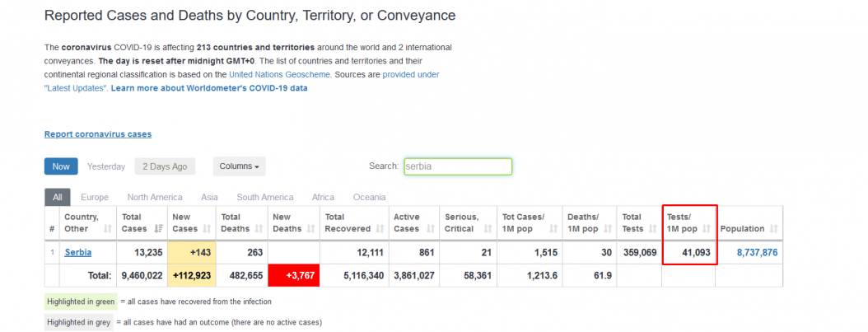This screenshot has height=332, width=868.
Task: Open the Columns dropdown
Action: (239, 166)
